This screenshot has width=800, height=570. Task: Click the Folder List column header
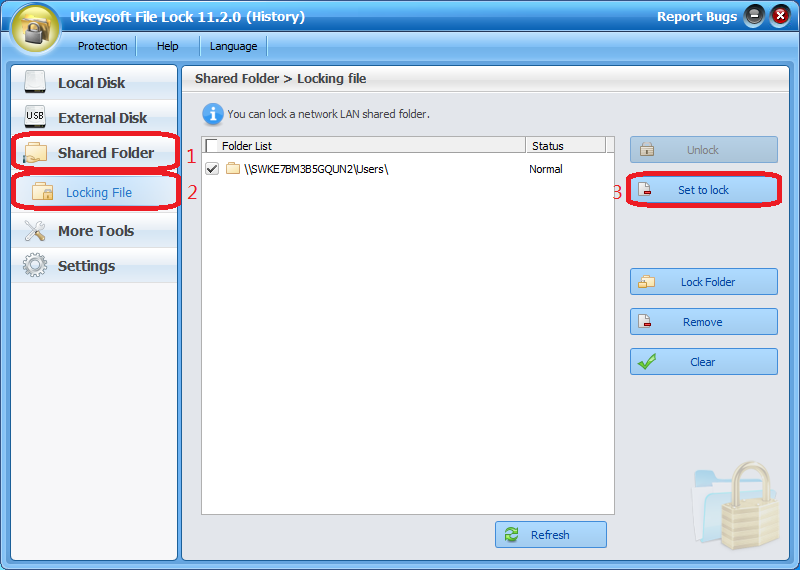pyautogui.click(x=364, y=145)
